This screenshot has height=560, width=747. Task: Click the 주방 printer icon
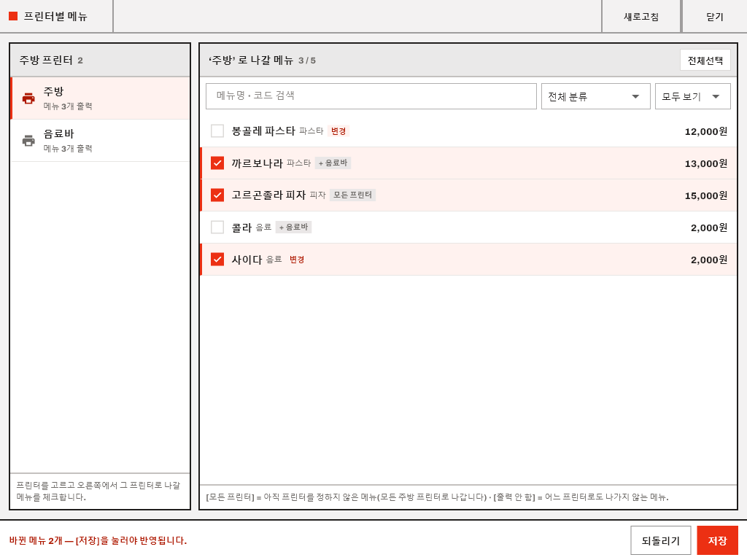coord(28,98)
